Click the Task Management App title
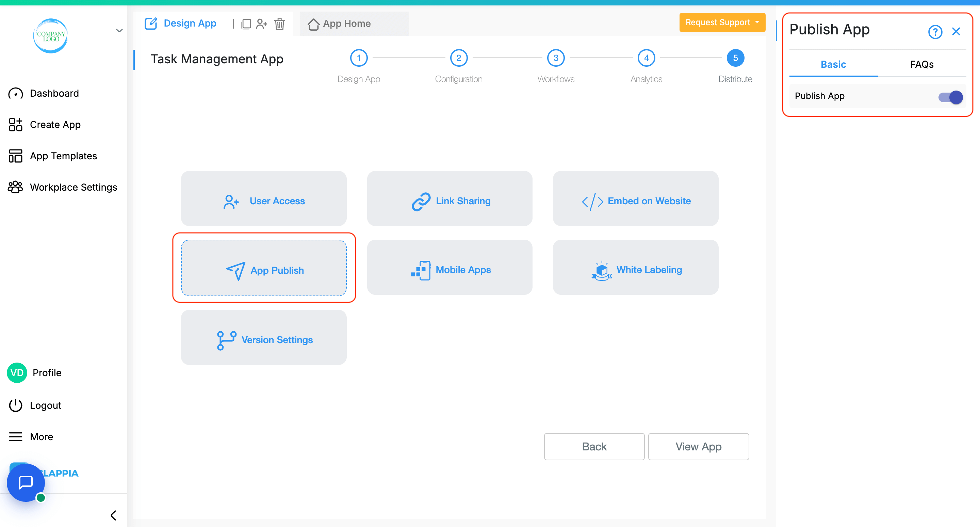Screen dimensions: 980x527 (x=217, y=59)
